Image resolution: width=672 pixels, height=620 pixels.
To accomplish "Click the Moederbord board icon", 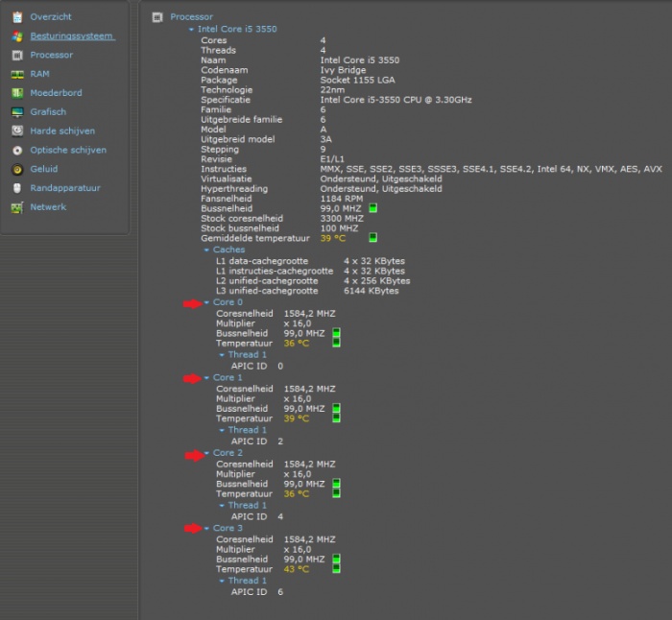I will [17, 93].
